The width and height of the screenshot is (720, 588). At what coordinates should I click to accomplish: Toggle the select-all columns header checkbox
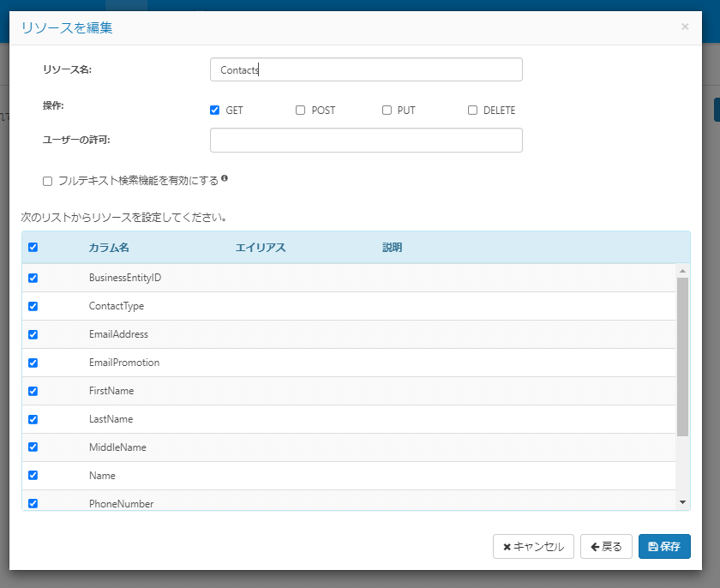pos(33,248)
